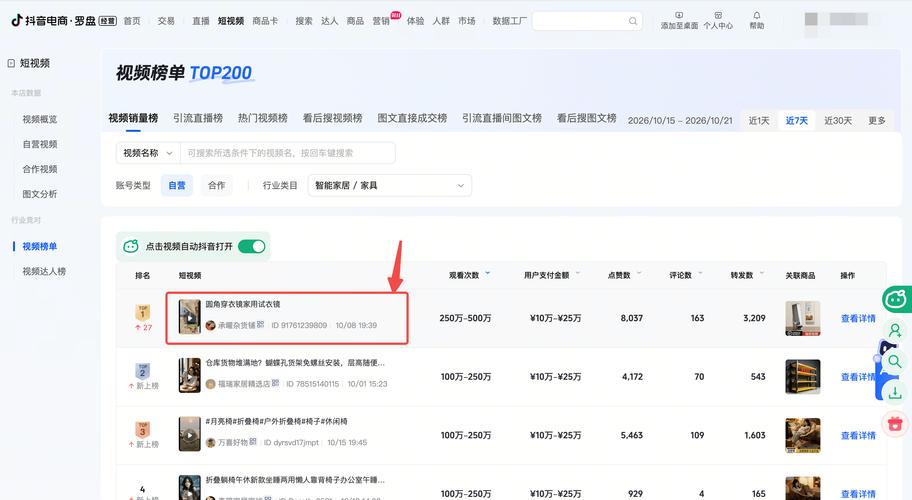Click the robot icon beside 点击视频自动抖音打开
Image resolution: width=912 pixels, height=500 pixels.
pos(131,247)
